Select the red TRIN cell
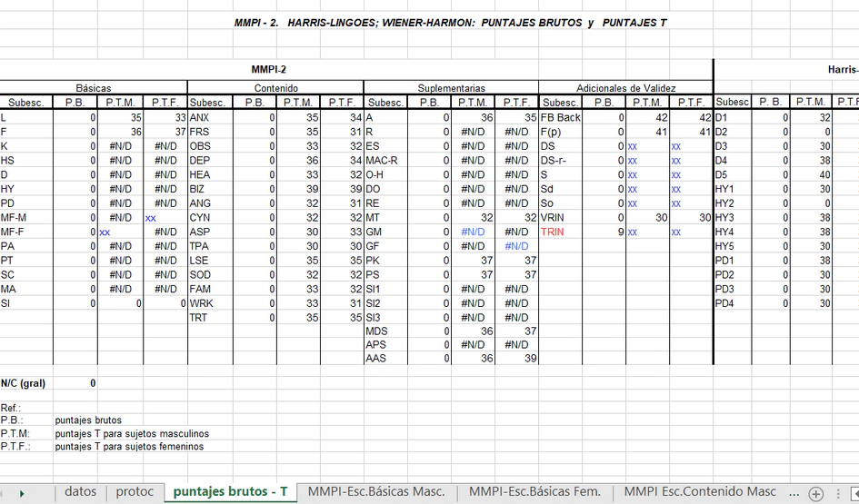The width and height of the screenshot is (859, 504). coord(552,232)
